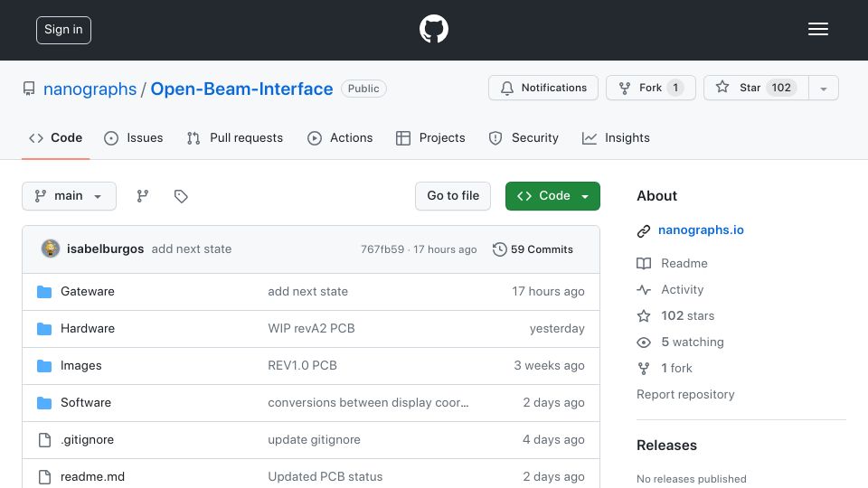This screenshot has height=488, width=868.
Task: Click the 1 fork link
Action: point(676,369)
